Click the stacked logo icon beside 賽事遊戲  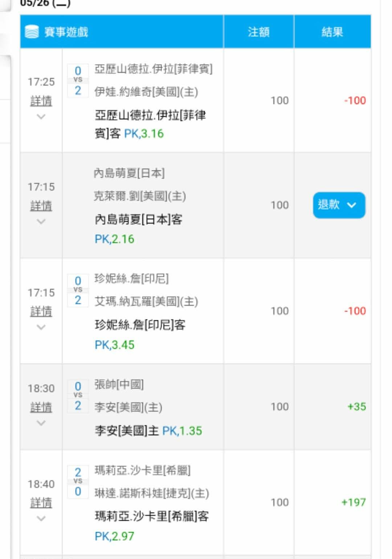(32, 32)
